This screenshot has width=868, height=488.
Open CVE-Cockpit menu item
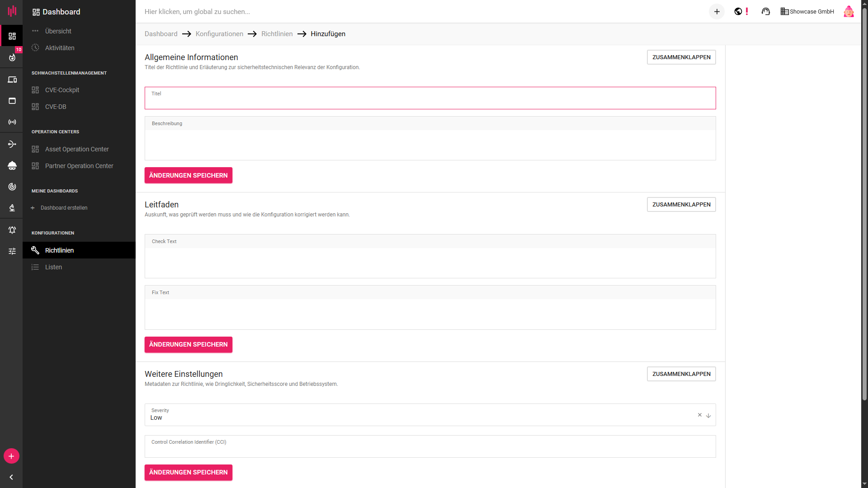coord(62,90)
